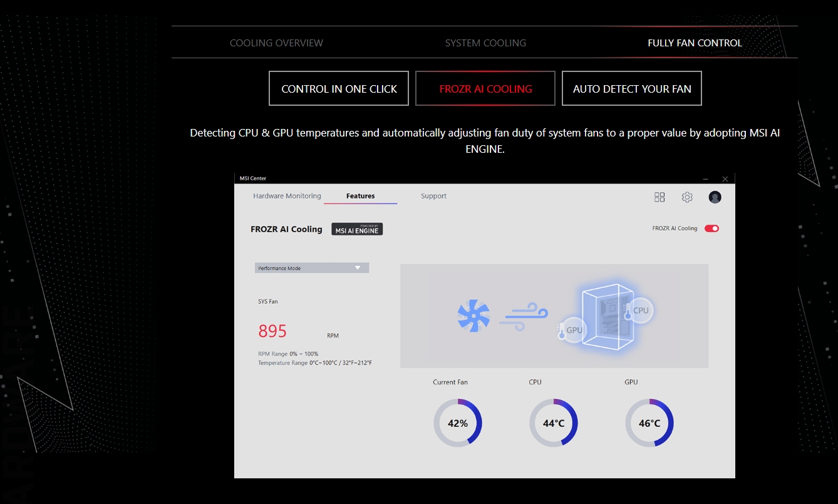
Task: Close the MSI Center window
Action: 725,179
